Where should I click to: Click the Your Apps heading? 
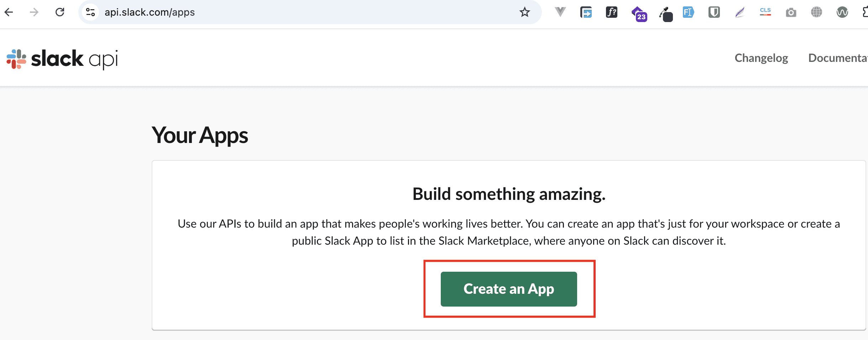[200, 136]
